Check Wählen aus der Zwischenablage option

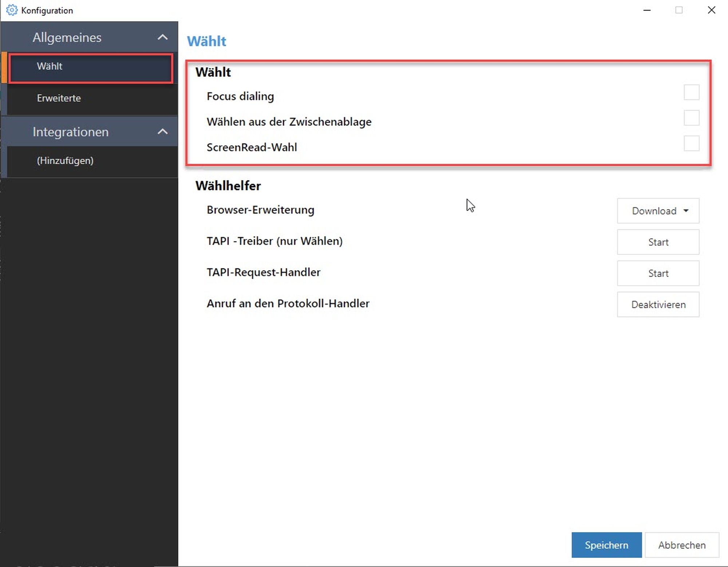click(x=691, y=118)
